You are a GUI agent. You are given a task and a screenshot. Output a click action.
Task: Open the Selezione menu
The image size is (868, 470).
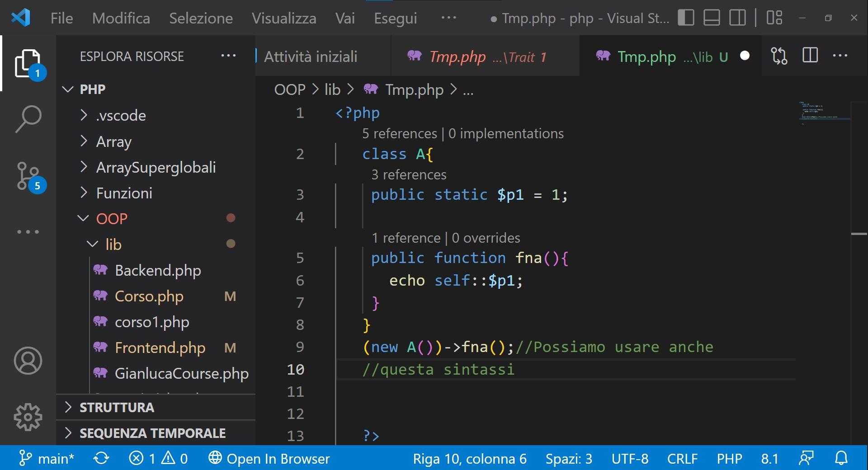[x=201, y=18]
